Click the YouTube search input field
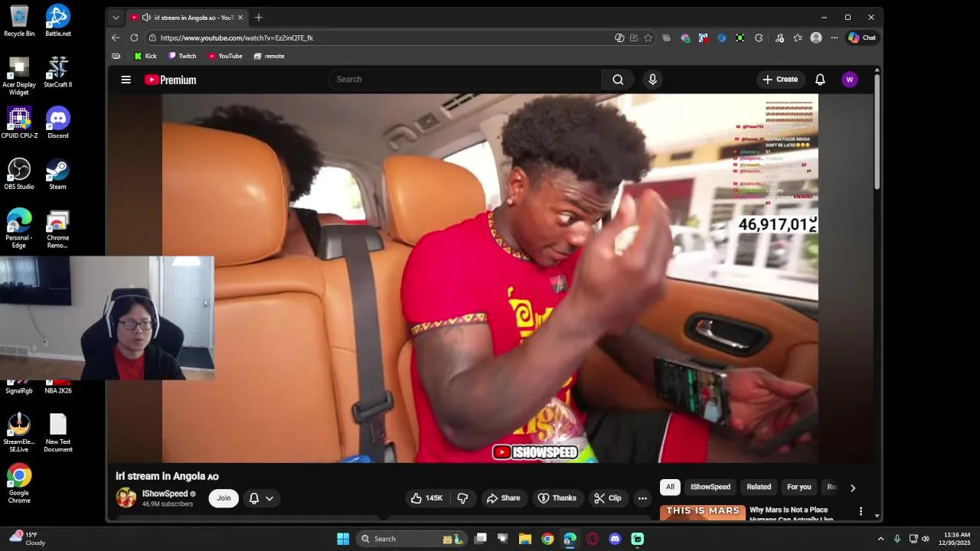 [x=465, y=80]
